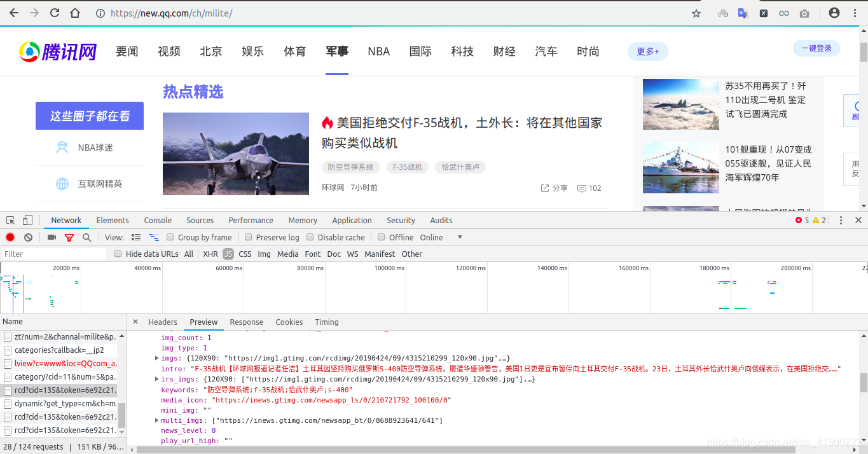Switch to the Elements panel tab
The width and height of the screenshot is (868, 454).
point(113,220)
